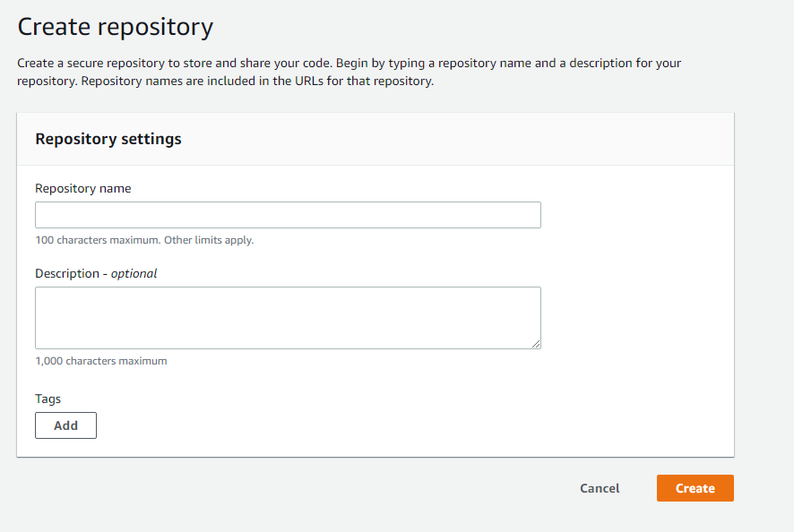
Task: Click the Tags section label
Action: (47, 399)
